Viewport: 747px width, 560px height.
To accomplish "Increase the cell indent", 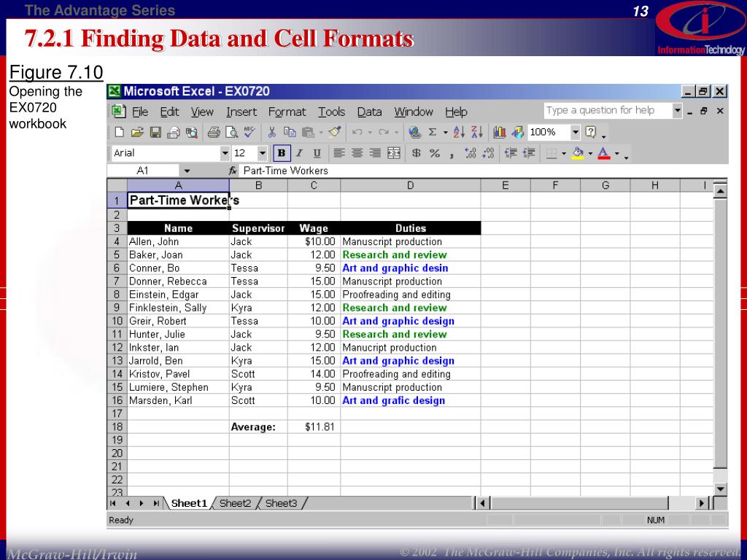I will click(x=529, y=153).
